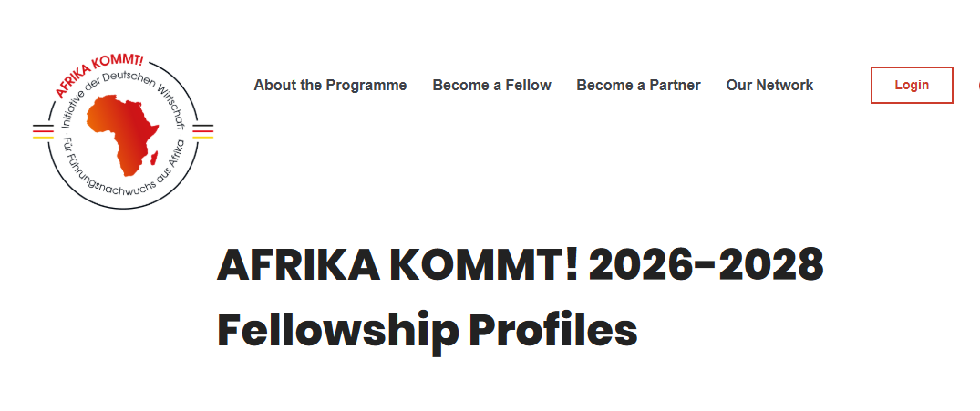The width and height of the screenshot is (980, 411).
Task: Click German flag stripes right of logo
Action: pyautogui.click(x=202, y=130)
